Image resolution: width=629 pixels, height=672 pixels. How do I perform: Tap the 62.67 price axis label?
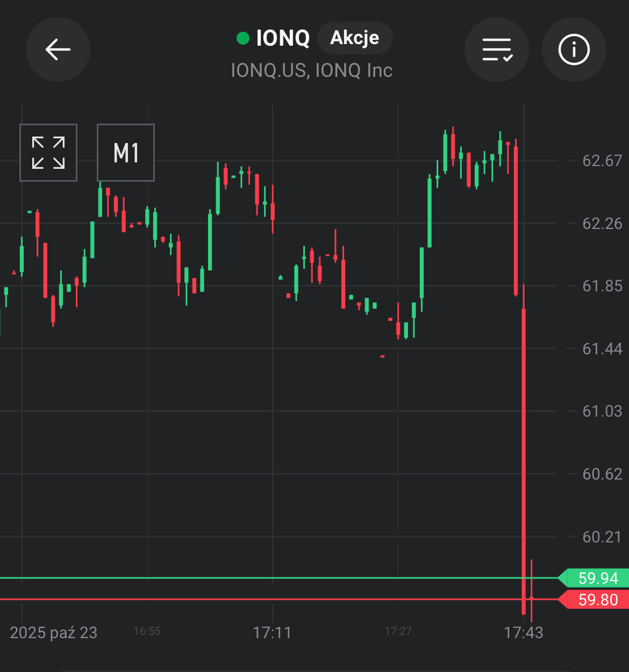[602, 161]
